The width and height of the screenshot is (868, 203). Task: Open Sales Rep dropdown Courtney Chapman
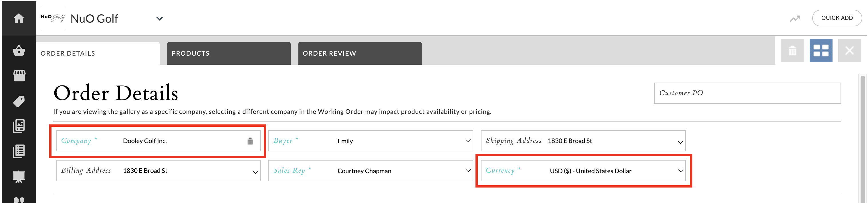tap(468, 171)
